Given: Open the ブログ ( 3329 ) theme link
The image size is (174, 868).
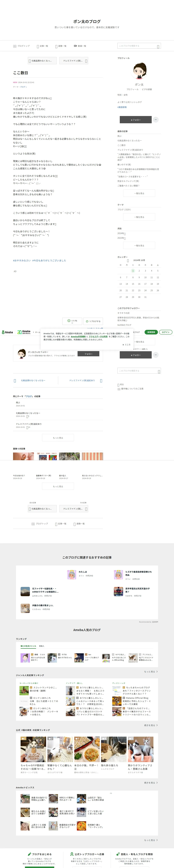Looking at the screenshot, I should (x=124, y=210).
